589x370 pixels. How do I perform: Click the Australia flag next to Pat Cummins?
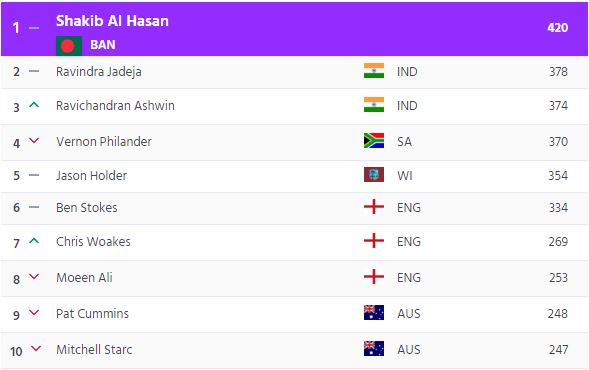(374, 313)
